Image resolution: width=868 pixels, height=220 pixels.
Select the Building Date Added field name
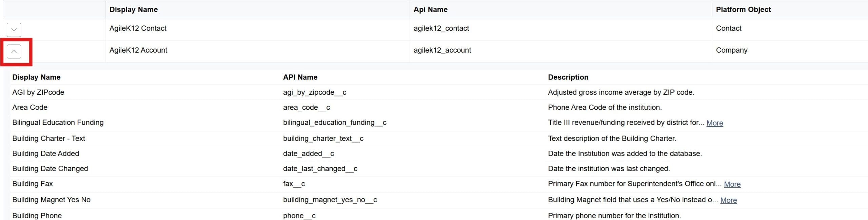[x=45, y=153]
